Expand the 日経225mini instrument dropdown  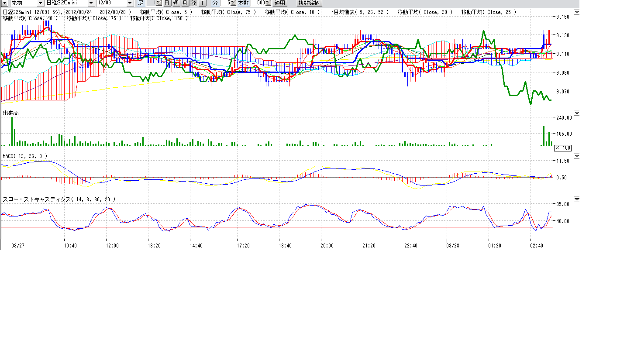(x=91, y=3)
